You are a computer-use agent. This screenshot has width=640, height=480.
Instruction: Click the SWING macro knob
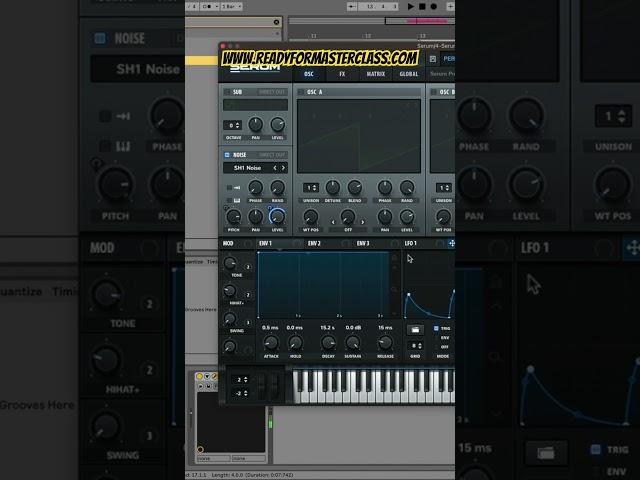(x=230, y=319)
